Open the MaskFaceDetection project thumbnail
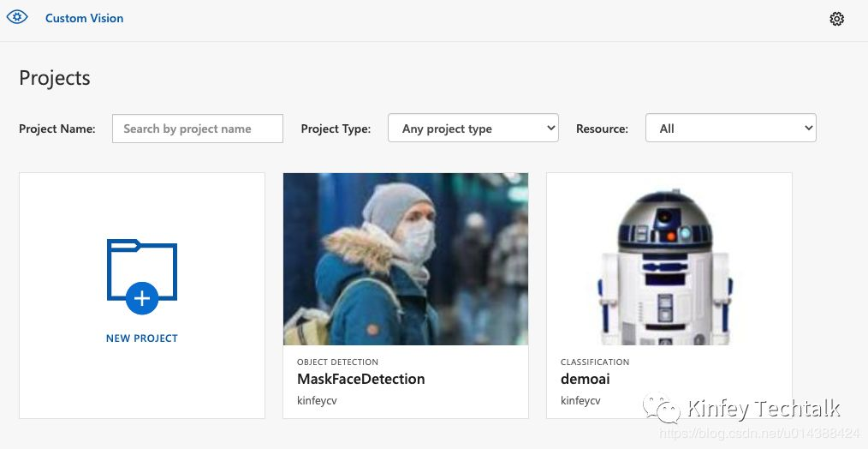This screenshot has height=449, width=868. point(406,259)
